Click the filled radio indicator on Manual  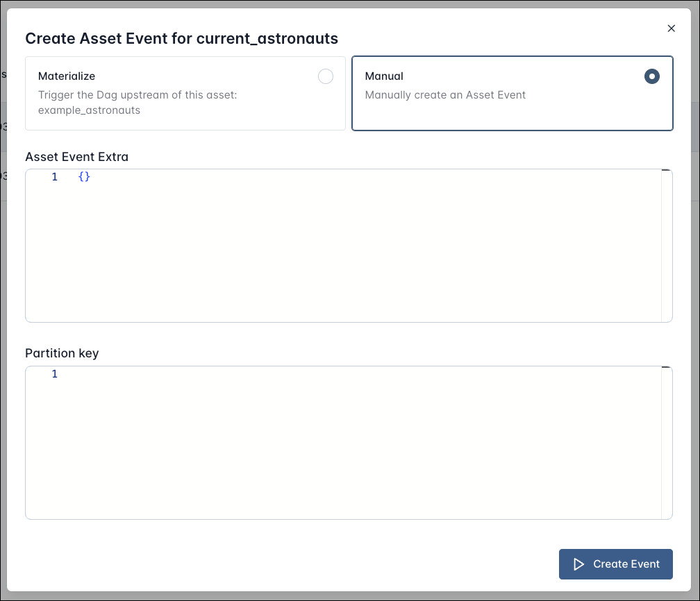[x=651, y=76]
